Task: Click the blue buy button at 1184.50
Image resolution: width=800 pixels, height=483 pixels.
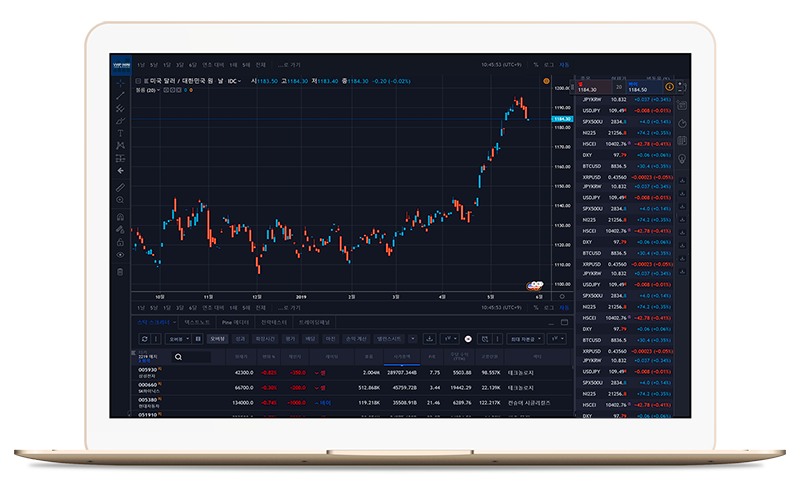Action: click(644, 87)
